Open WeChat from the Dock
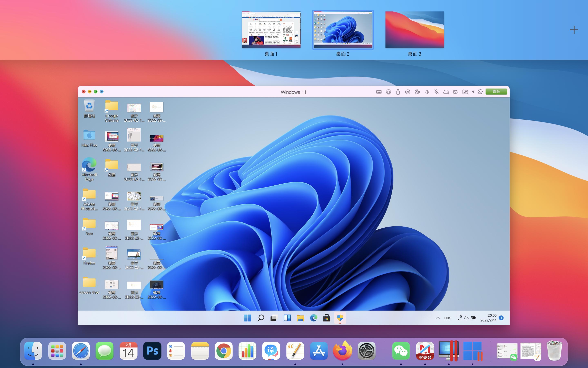 [401, 351]
